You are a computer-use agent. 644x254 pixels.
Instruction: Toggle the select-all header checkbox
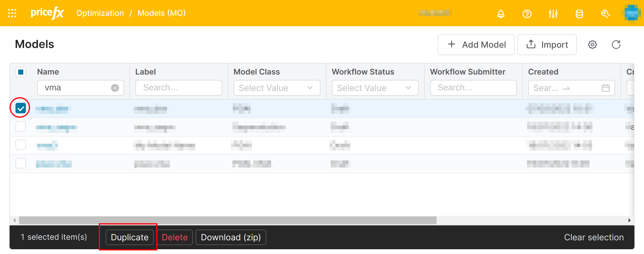pos(21,72)
